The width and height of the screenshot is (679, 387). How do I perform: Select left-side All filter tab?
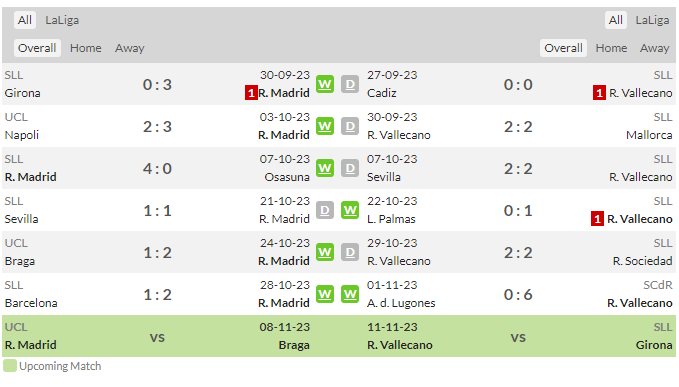tap(25, 20)
